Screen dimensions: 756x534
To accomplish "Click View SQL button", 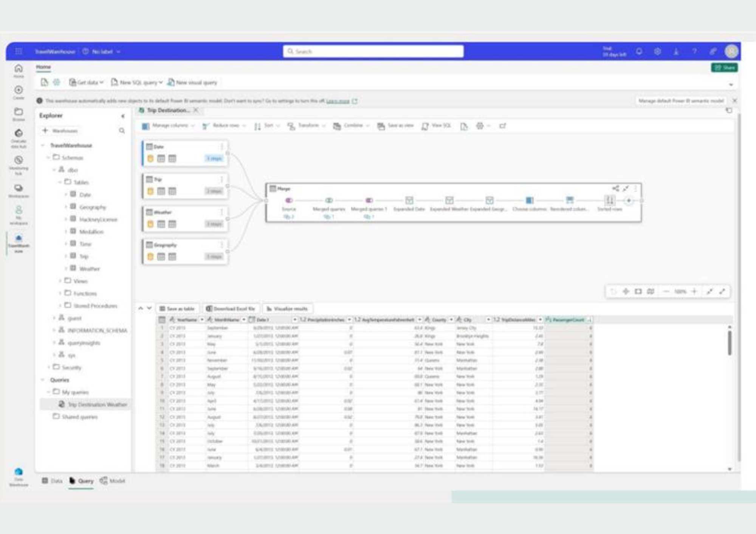I will (436, 126).
